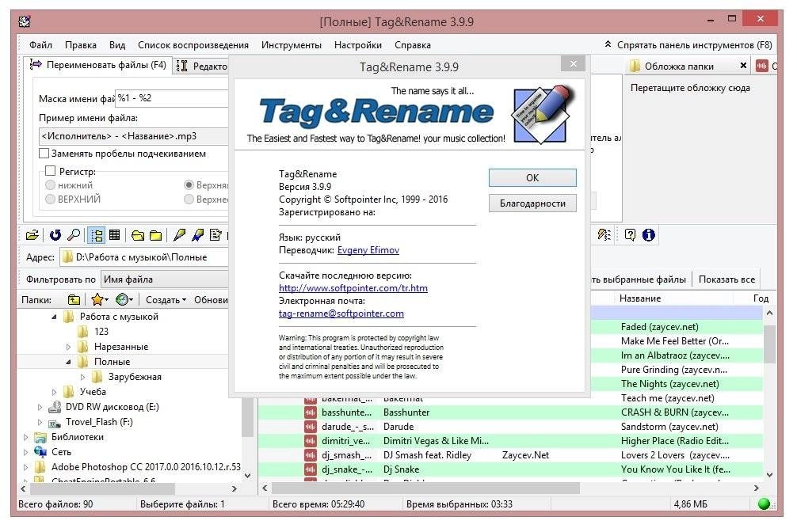
Task: Click the Маска имени файла input field
Action: tap(172, 98)
